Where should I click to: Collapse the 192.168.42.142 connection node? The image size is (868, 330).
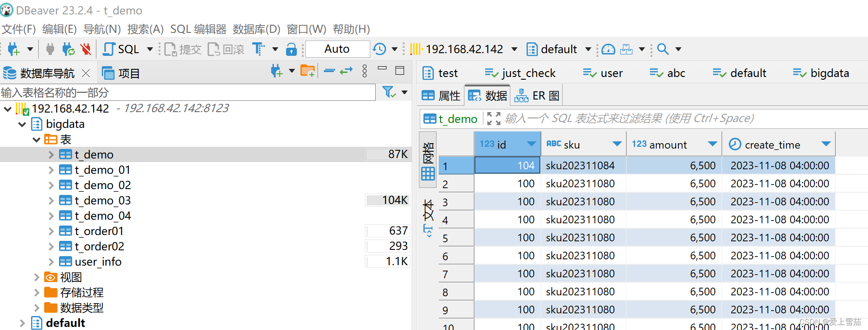[8, 108]
